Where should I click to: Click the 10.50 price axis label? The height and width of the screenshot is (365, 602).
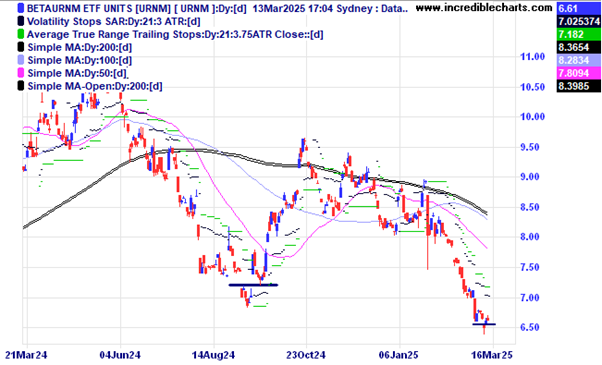coord(533,87)
